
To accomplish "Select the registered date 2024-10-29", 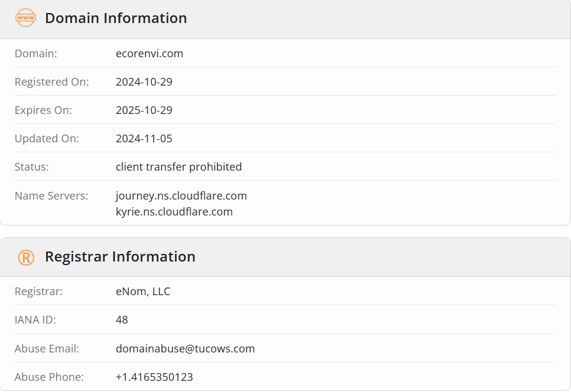I will (x=144, y=82).
